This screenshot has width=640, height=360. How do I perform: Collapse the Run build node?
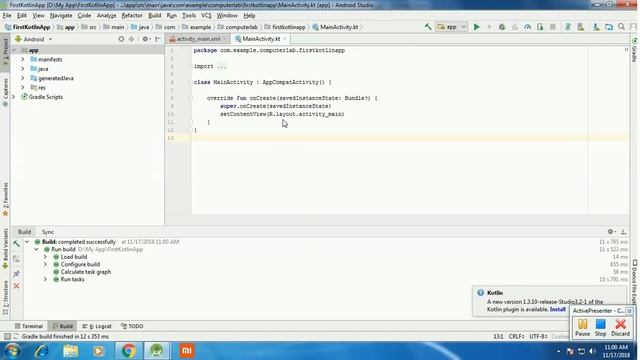(x=36, y=249)
